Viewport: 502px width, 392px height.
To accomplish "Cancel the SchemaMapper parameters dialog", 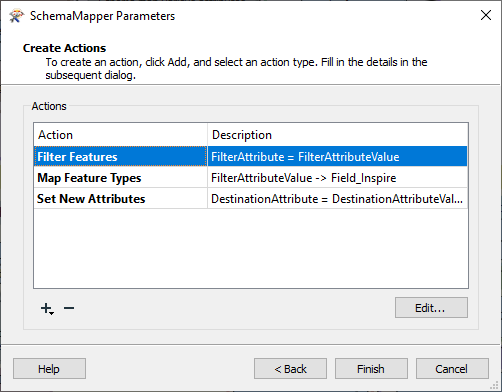I will [x=452, y=369].
